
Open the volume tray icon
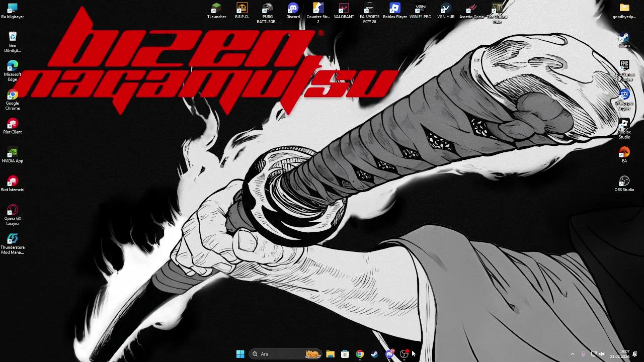pos(601,354)
